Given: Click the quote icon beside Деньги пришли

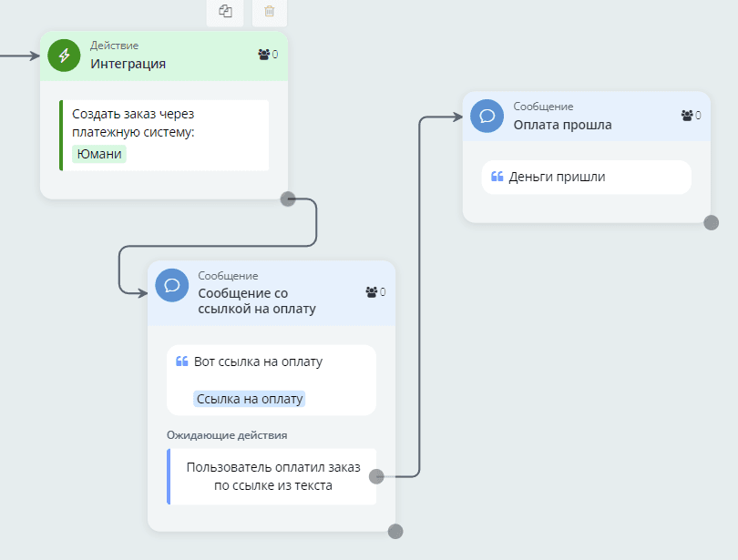Looking at the screenshot, I should click(497, 177).
